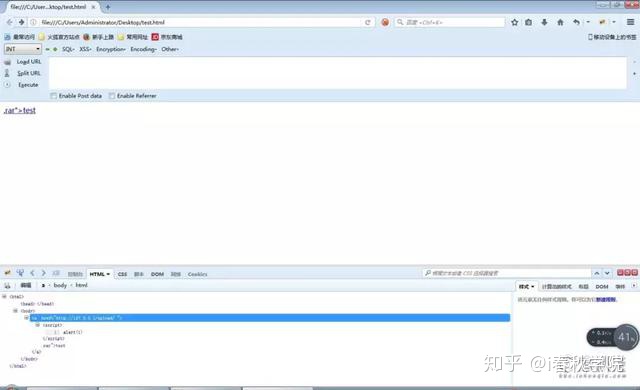640x390 pixels.
Task: Jump to next Firebug search result
Action: [x=607, y=273]
